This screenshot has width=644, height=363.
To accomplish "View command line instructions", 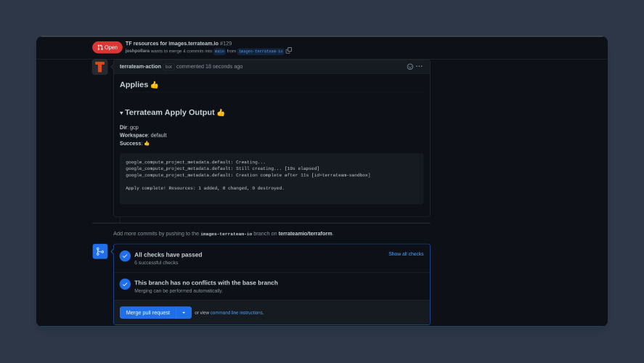I will 237,313.
